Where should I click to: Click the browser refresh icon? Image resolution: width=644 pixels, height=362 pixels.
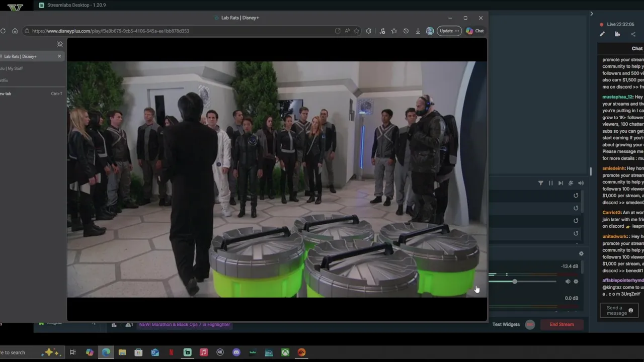pyautogui.click(x=3, y=31)
